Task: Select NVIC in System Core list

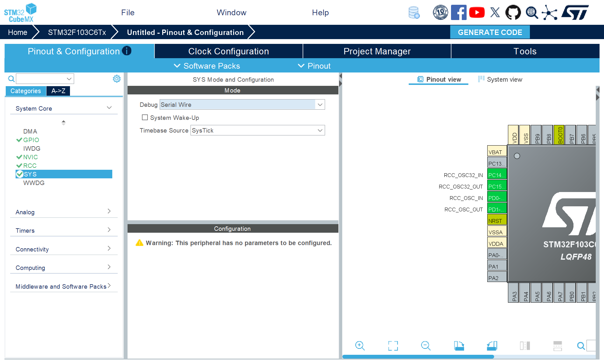Action: tap(31, 157)
